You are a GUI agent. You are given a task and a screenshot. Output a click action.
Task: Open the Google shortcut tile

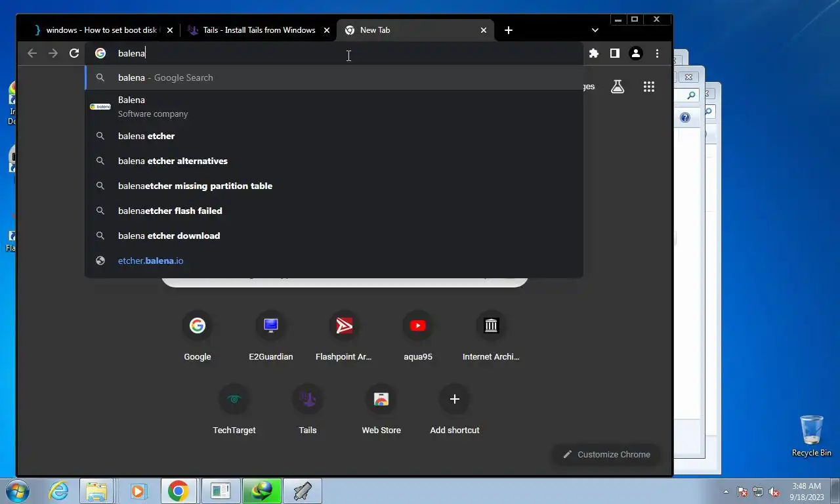coord(198,337)
